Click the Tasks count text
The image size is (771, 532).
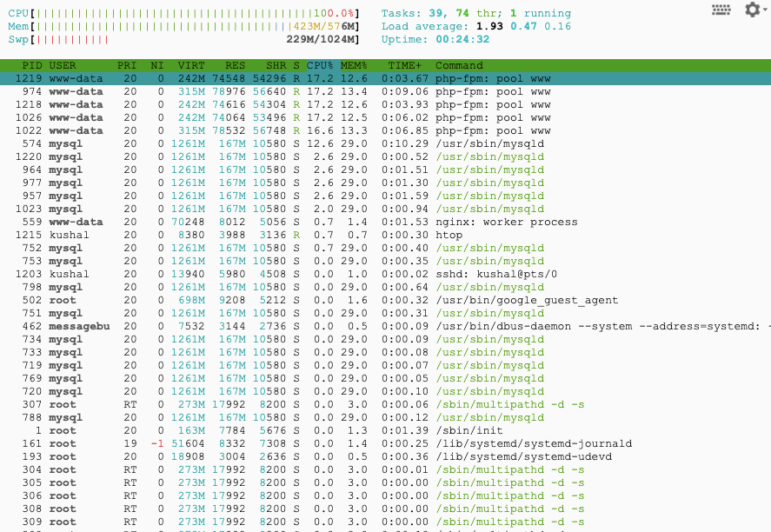[x=476, y=13]
